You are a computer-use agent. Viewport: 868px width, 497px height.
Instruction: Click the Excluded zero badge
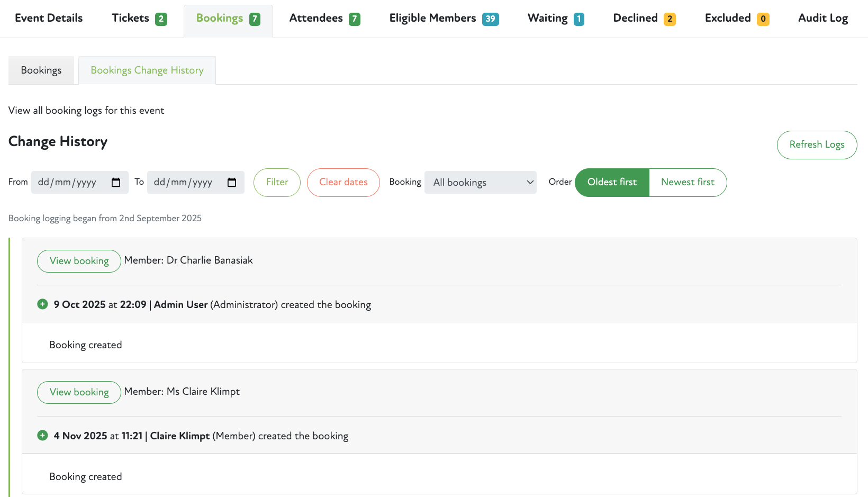click(x=763, y=19)
